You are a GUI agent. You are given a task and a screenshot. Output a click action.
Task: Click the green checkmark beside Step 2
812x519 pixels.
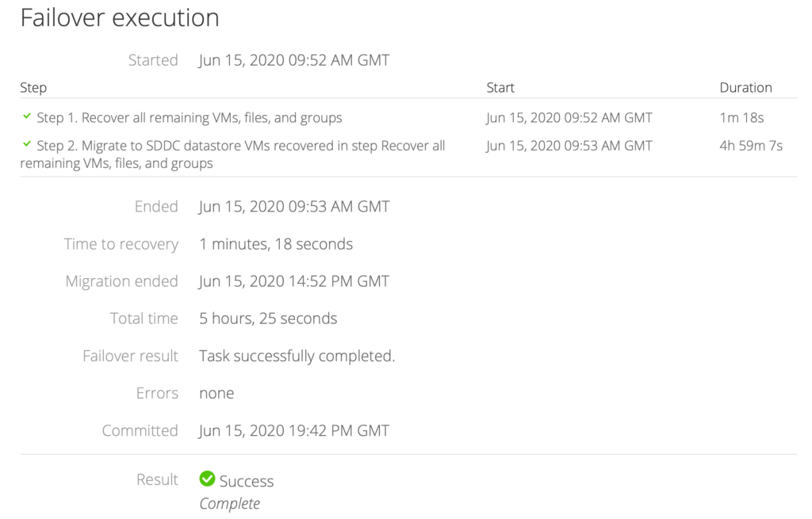26,144
